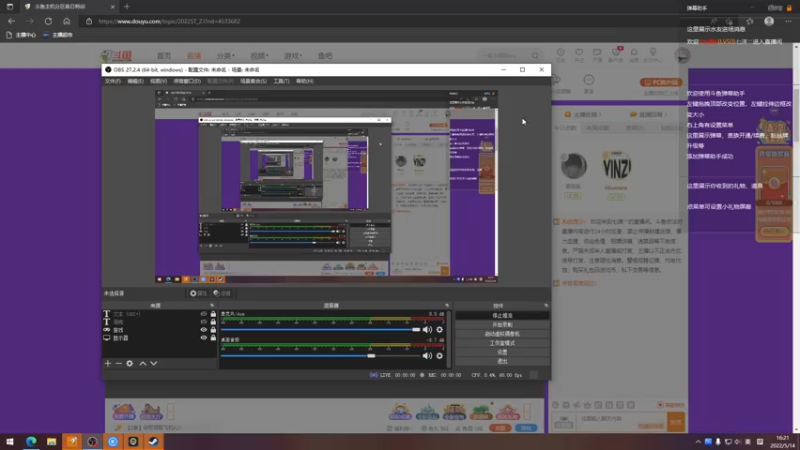The width and height of the screenshot is (800, 450).
Task: Open OBS Studio icon on taskbar
Action: click(x=92, y=442)
